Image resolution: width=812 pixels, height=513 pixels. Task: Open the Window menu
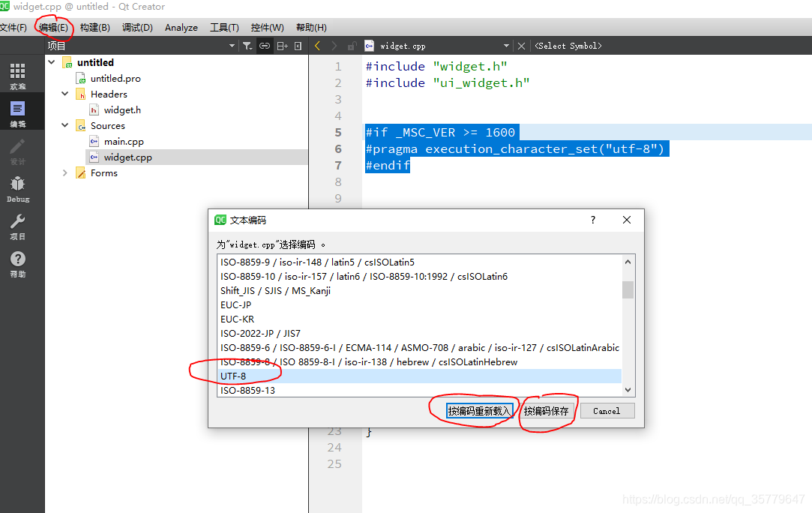pos(267,28)
